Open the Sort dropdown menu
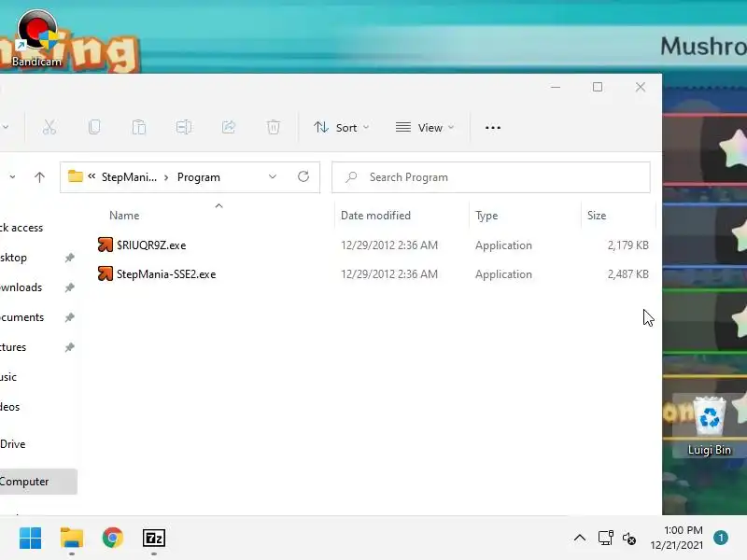747x560 pixels. click(341, 128)
